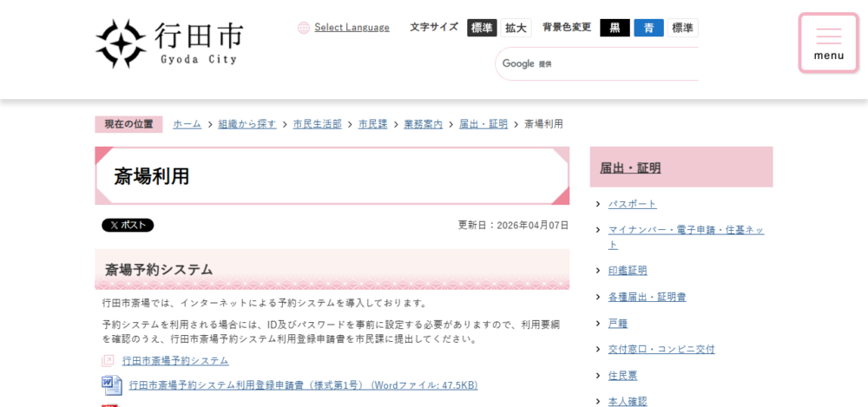The height and width of the screenshot is (407, 868).
Task: Click the X ポスト share button
Action: (x=128, y=226)
